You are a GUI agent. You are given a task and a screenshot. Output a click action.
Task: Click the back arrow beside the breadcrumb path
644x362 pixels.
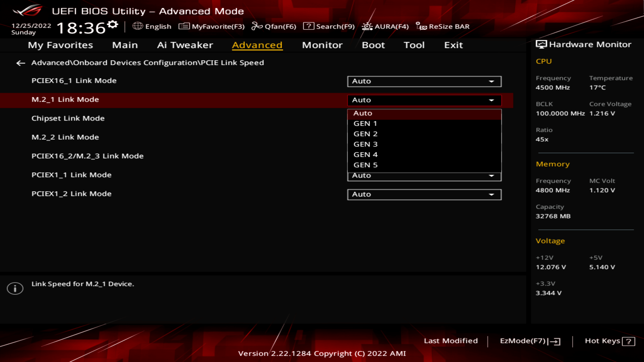pyautogui.click(x=20, y=63)
